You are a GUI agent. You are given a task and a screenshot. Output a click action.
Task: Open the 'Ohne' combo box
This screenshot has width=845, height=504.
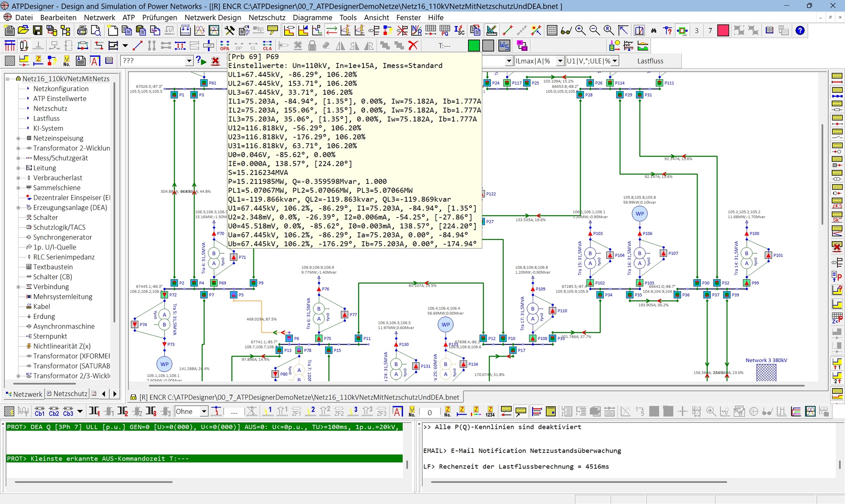pos(204,412)
